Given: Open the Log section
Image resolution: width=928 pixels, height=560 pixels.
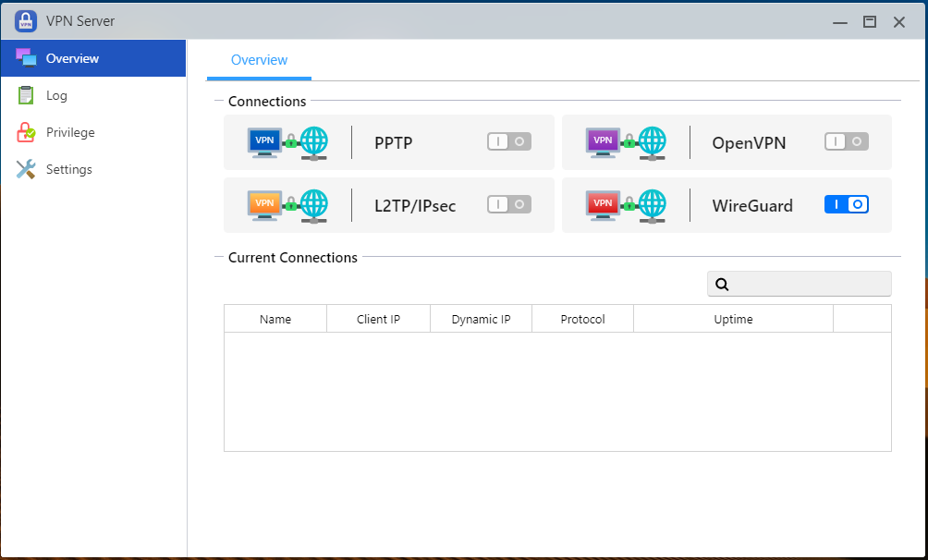Looking at the screenshot, I should coord(93,95).
